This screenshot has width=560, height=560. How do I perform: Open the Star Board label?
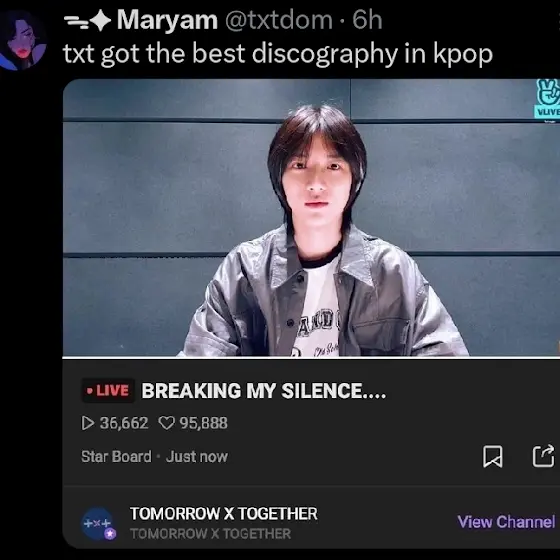tap(116, 457)
